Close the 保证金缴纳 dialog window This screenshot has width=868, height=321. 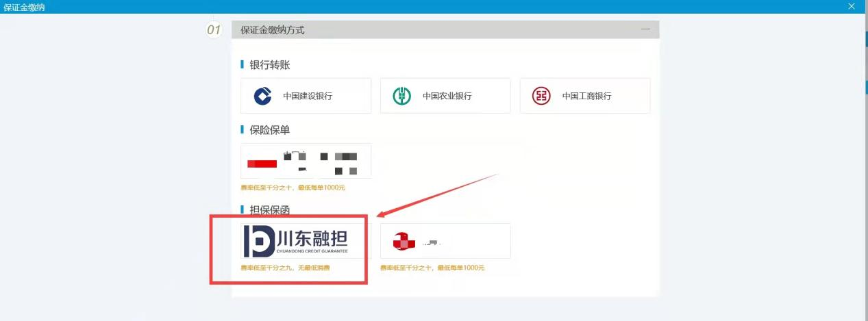[852, 6]
